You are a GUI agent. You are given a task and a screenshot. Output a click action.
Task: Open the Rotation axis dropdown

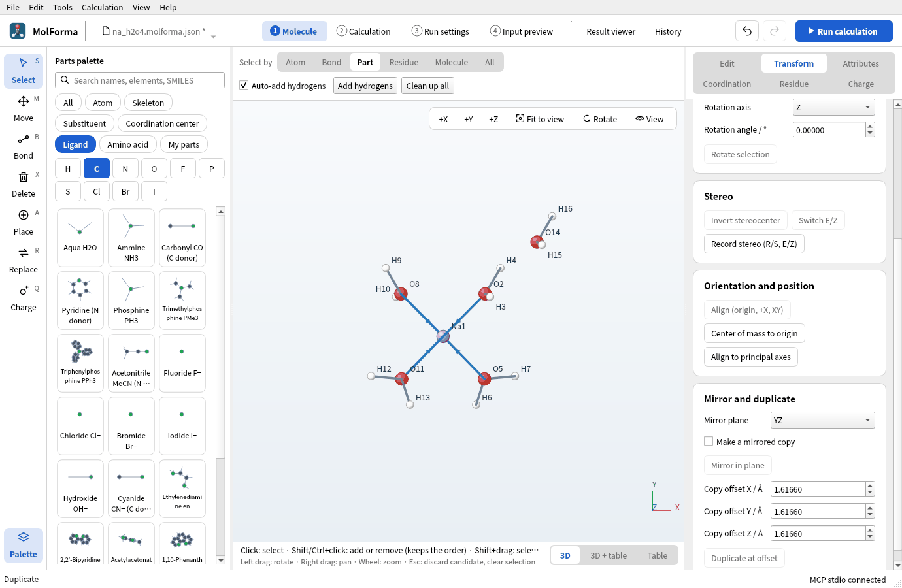click(833, 107)
